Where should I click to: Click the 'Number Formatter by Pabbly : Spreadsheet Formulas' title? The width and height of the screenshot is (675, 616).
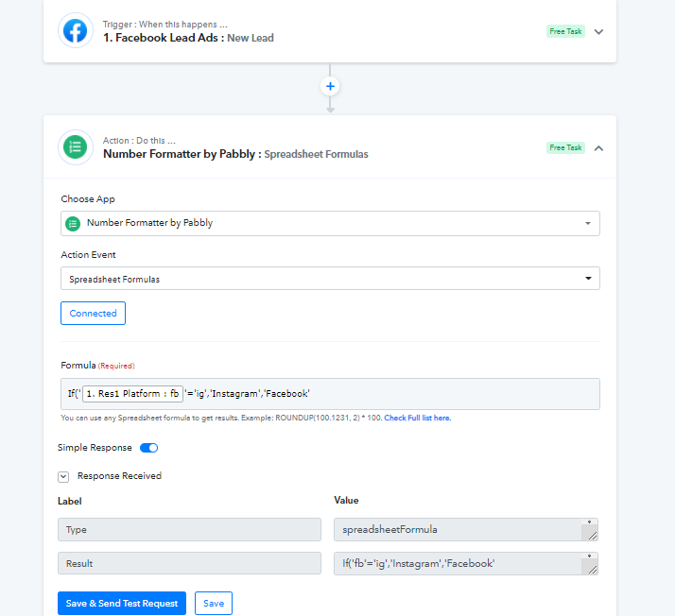pyautogui.click(x=235, y=154)
